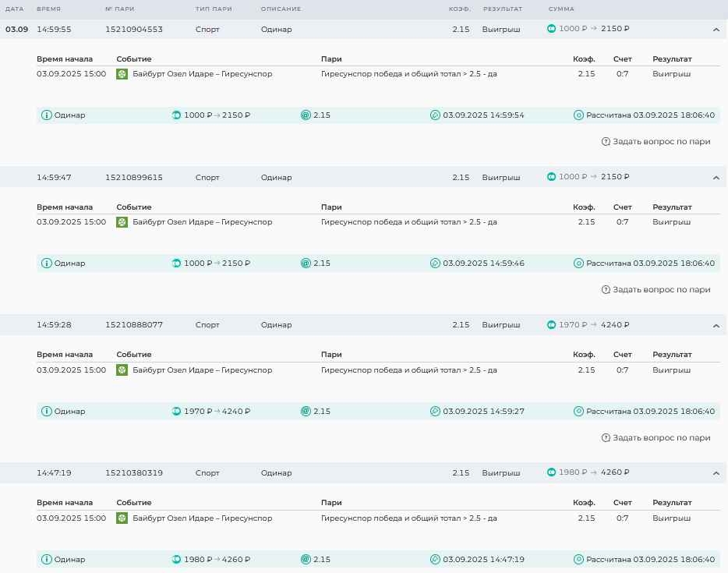Click placement time icon beside 03.09.2025 14:59:54
This screenshot has height=573, width=728.
click(x=435, y=115)
